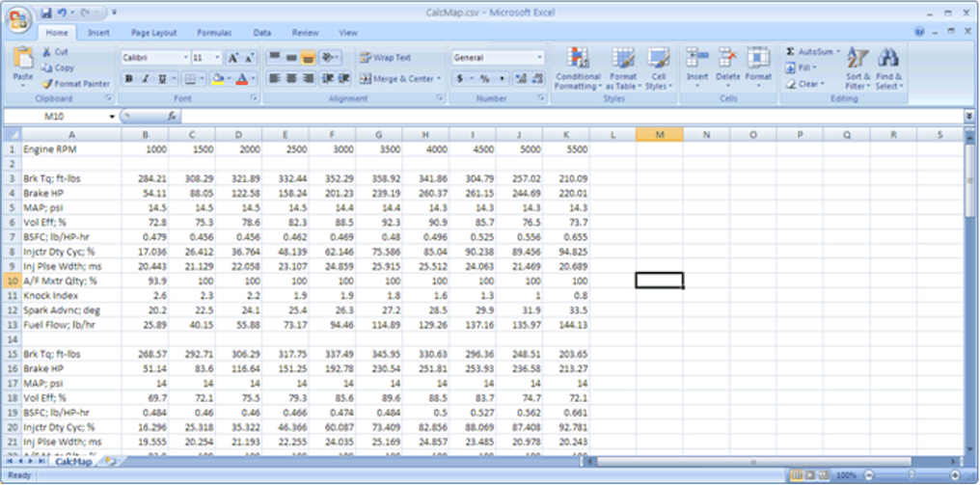This screenshot has height=485, width=980.
Task: Toggle Wrap Text
Action: tap(385, 58)
